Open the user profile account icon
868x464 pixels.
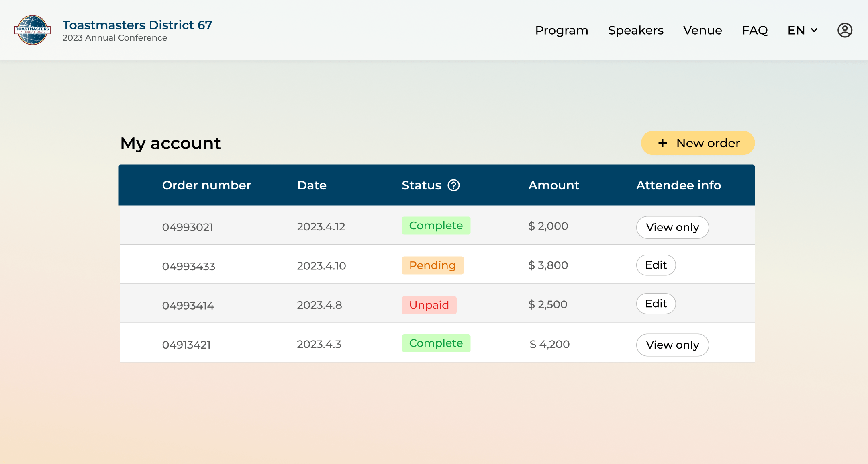point(845,30)
